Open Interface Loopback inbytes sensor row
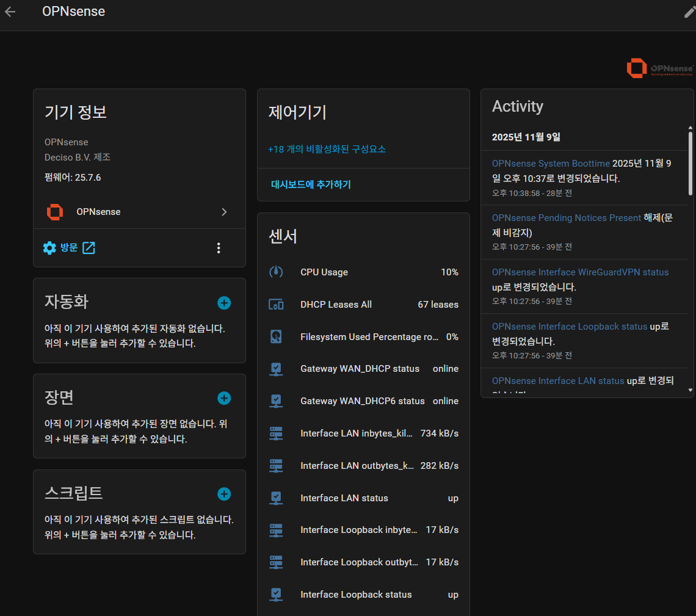This screenshot has width=696, height=616. click(363, 530)
